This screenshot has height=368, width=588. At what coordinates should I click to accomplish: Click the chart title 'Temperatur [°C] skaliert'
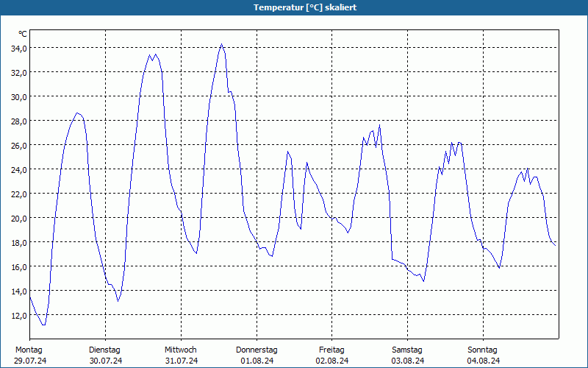(305, 7)
